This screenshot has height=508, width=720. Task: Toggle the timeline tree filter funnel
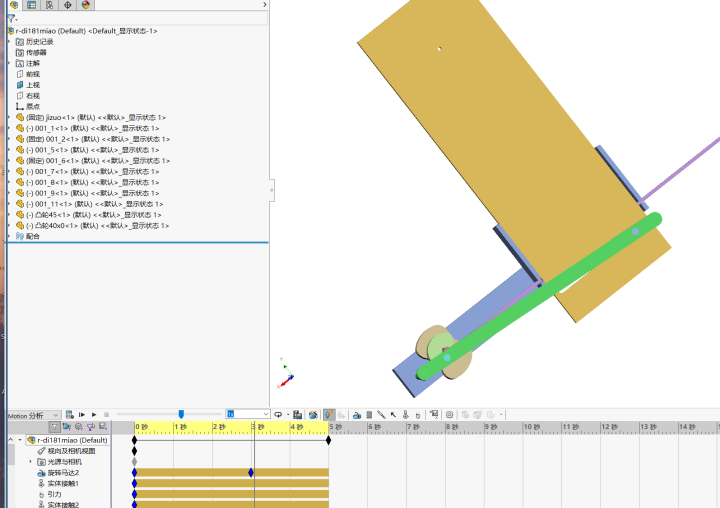(x=54, y=427)
